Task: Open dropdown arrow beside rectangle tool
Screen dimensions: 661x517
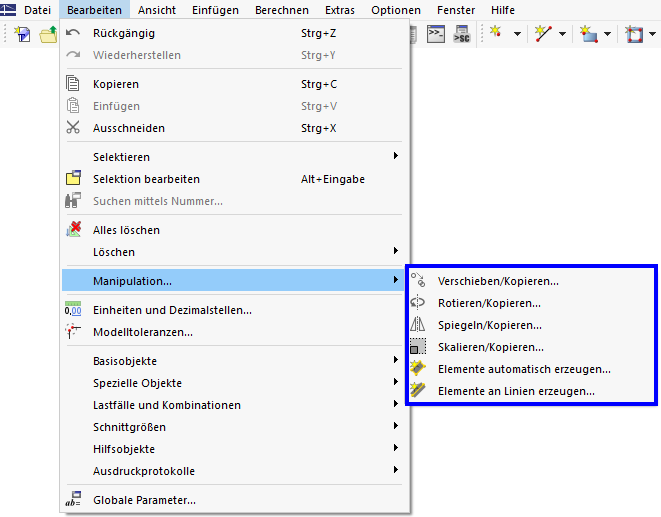Action: pos(653,34)
